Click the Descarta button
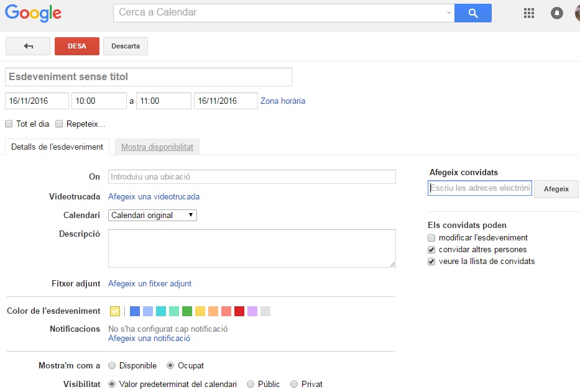 [126, 46]
